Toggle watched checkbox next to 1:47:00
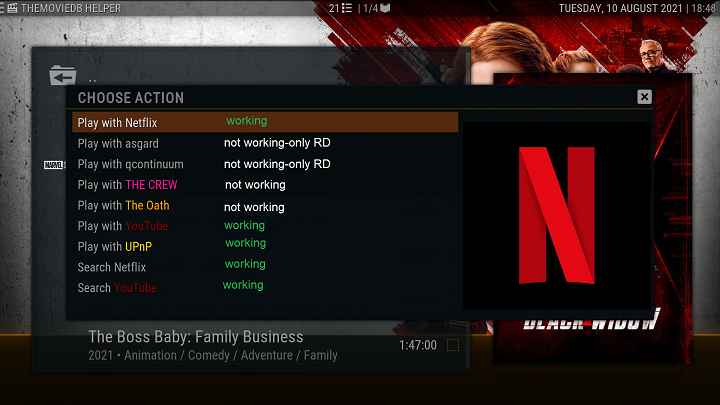The image size is (720, 405). point(453,345)
